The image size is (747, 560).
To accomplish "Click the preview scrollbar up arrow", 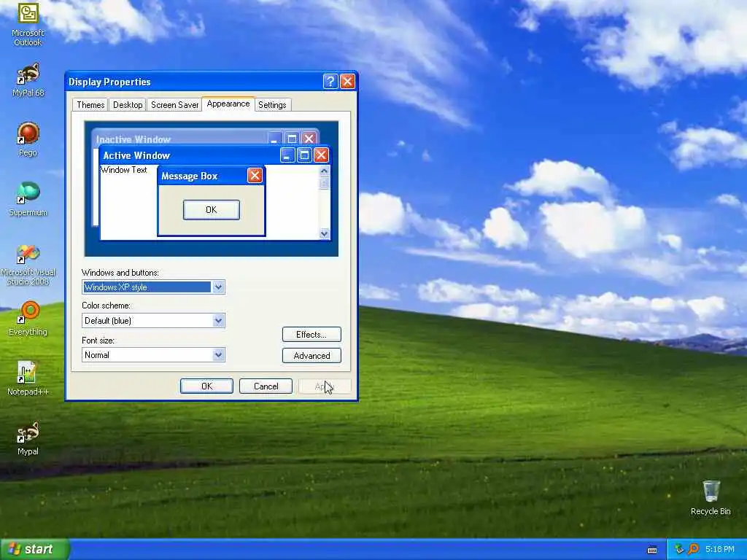I will pos(325,171).
